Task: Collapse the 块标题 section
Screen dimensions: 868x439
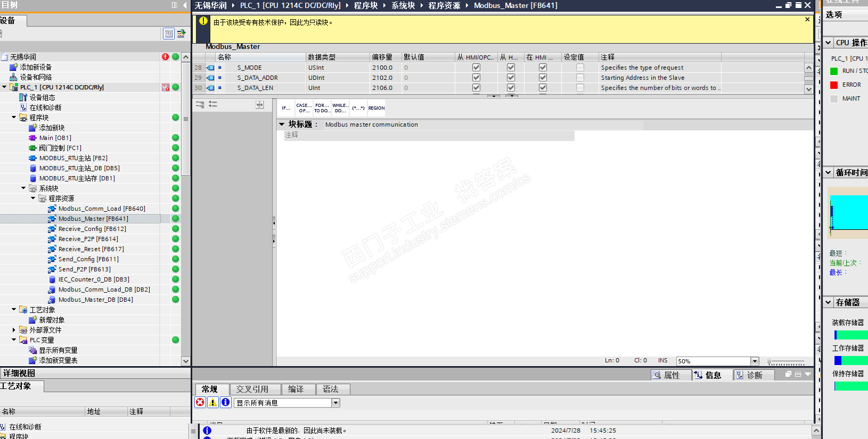Action: 282,124
